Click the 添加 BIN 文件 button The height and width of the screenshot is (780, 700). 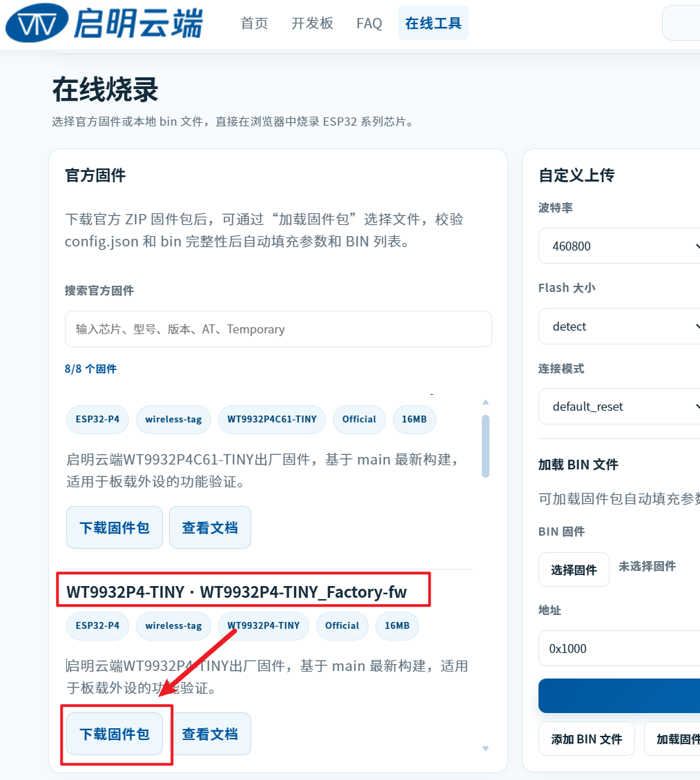587,739
